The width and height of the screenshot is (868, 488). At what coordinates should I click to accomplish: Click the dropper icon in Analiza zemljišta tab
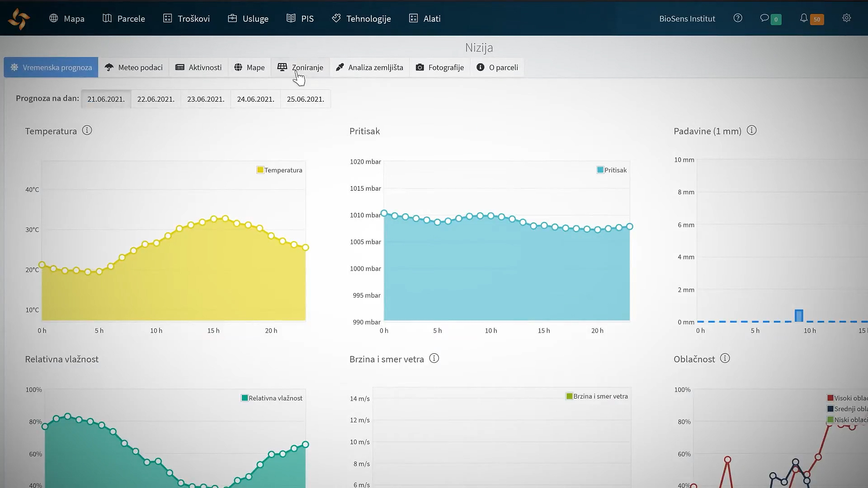[x=340, y=67]
